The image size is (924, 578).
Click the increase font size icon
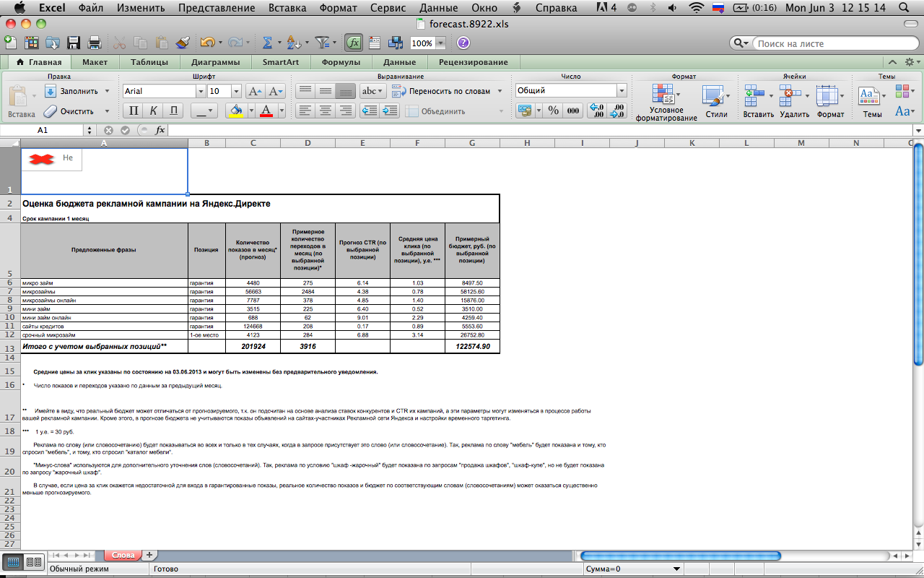point(255,91)
